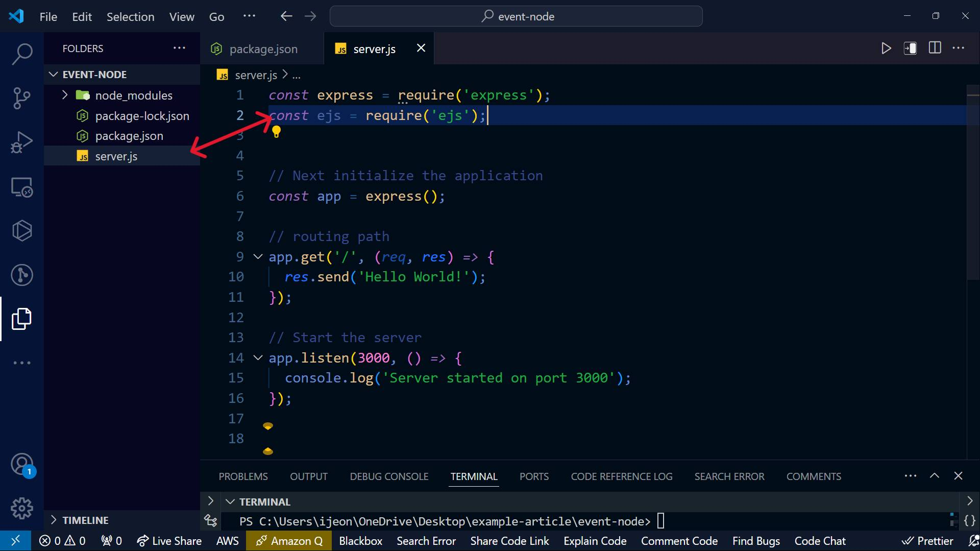The image size is (980, 551).
Task: Expand the TIMELINE section
Action: (x=54, y=520)
